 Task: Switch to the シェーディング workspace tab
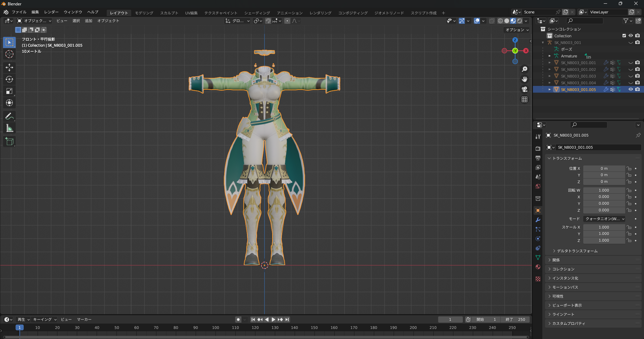[x=257, y=13]
